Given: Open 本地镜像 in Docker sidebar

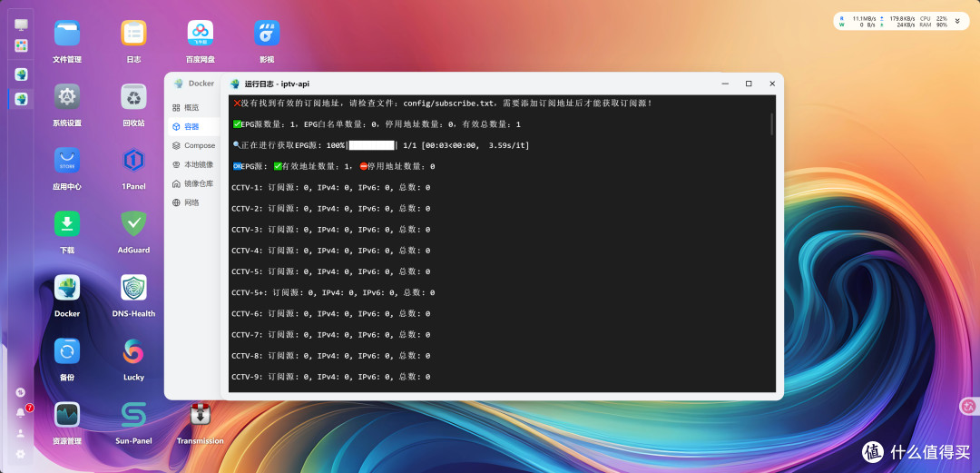Looking at the screenshot, I should tap(193, 164).
